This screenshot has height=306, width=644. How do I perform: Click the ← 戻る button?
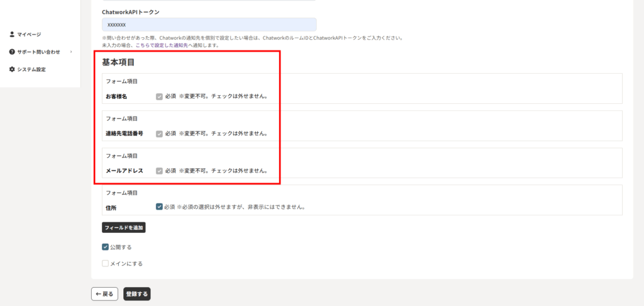(105, 294)
